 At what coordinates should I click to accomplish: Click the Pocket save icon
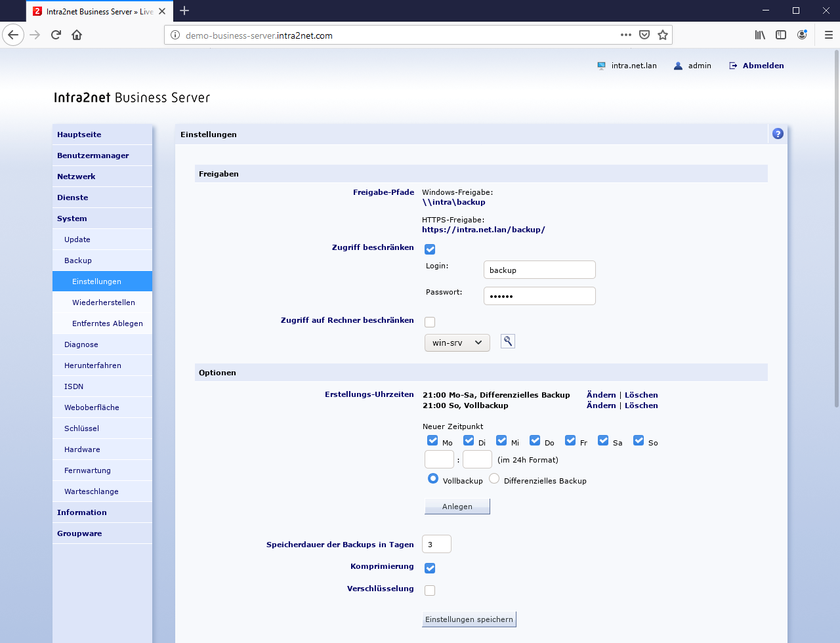644,35
